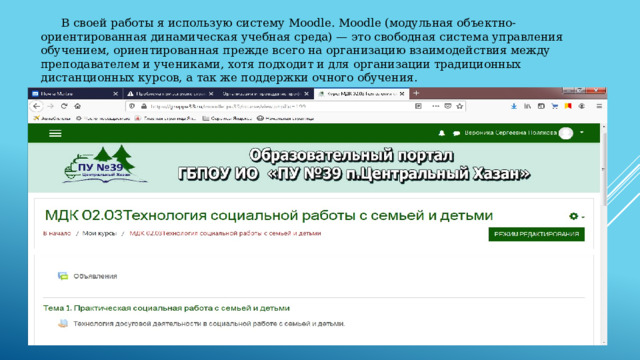Screen dimensions: 640x360
Task: Click the browser address bar URL
Action: 228,106
